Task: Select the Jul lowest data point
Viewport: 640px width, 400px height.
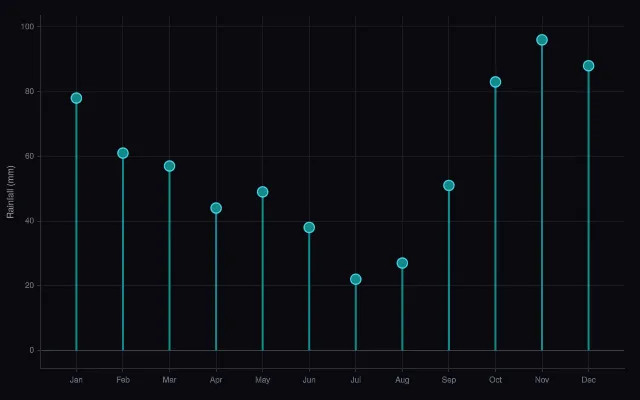Action: (356, 279)
